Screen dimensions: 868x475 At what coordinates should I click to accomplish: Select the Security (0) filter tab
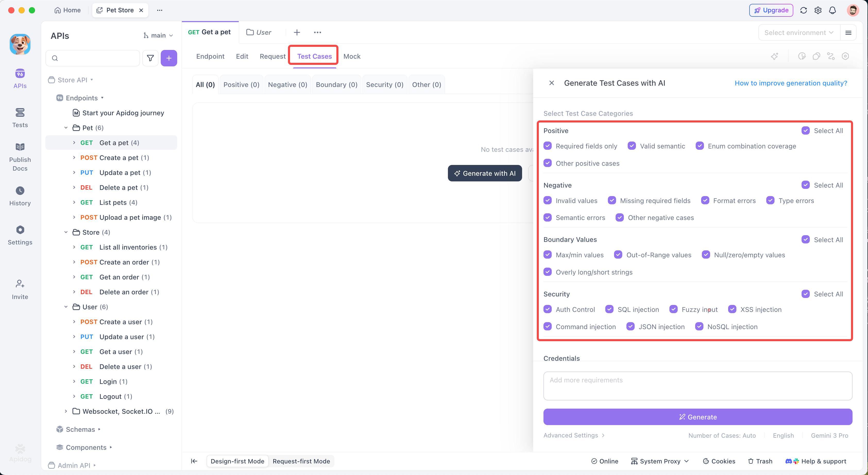pos(385,84)
